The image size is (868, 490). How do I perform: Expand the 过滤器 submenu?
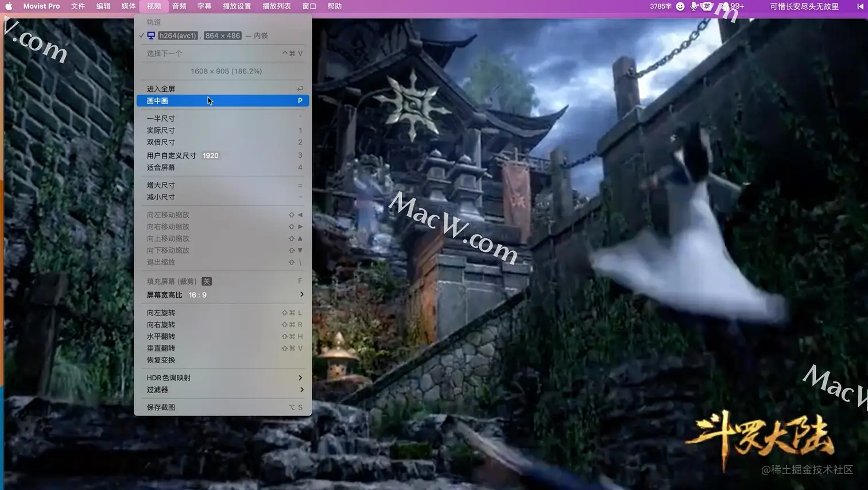(x=223, y=390)
